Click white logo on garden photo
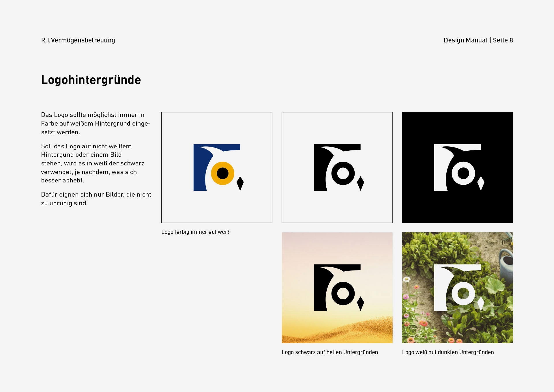The height and width of the screenshot is (392, 554). pyautogui.click(x=459, y=288)
